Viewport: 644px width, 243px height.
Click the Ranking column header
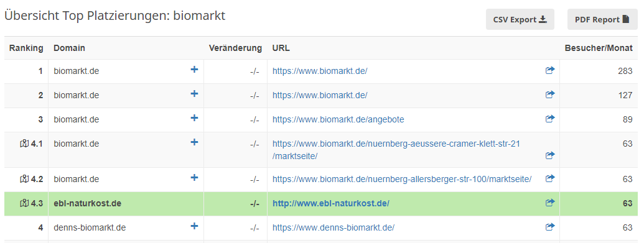tap(26, 48)
